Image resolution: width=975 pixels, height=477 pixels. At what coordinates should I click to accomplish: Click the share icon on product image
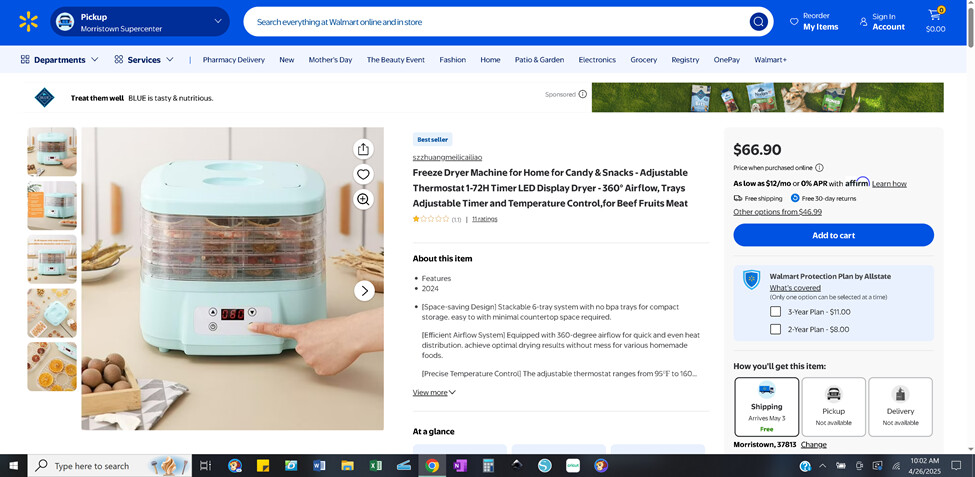[363, 149]
